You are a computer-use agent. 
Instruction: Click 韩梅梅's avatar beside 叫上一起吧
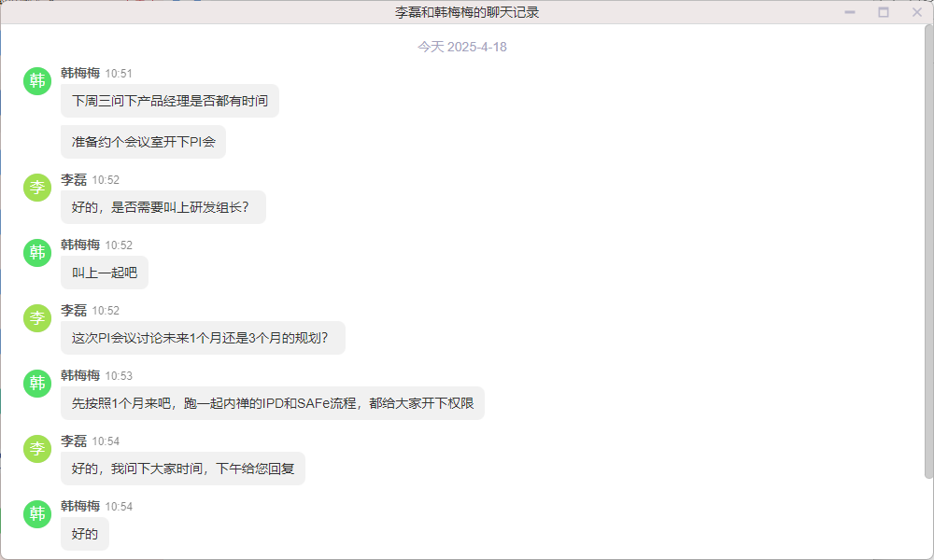tap(37, 253)
